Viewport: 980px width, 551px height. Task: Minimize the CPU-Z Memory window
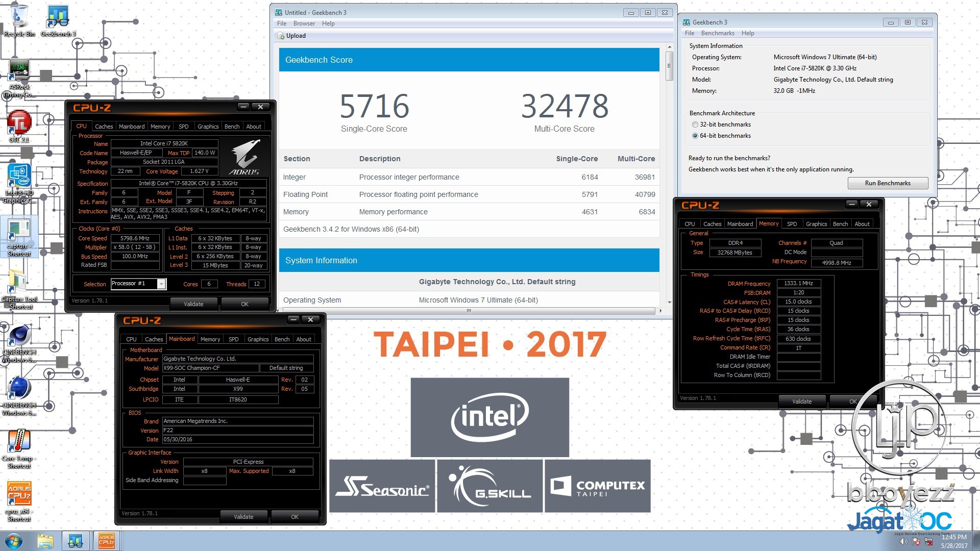[851, 204]
